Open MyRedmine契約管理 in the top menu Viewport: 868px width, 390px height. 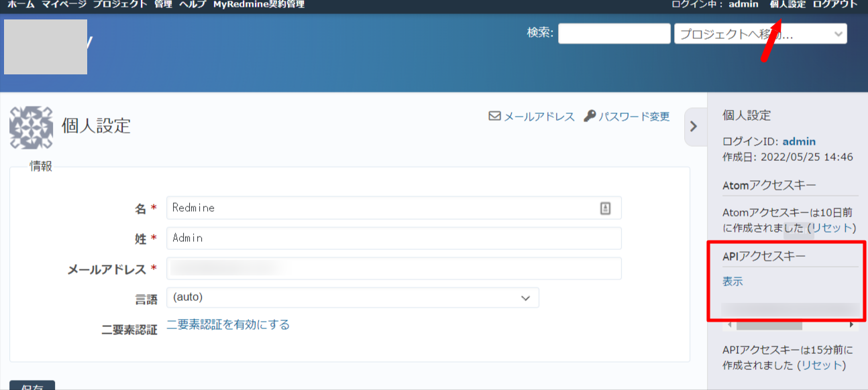(258, 4)
